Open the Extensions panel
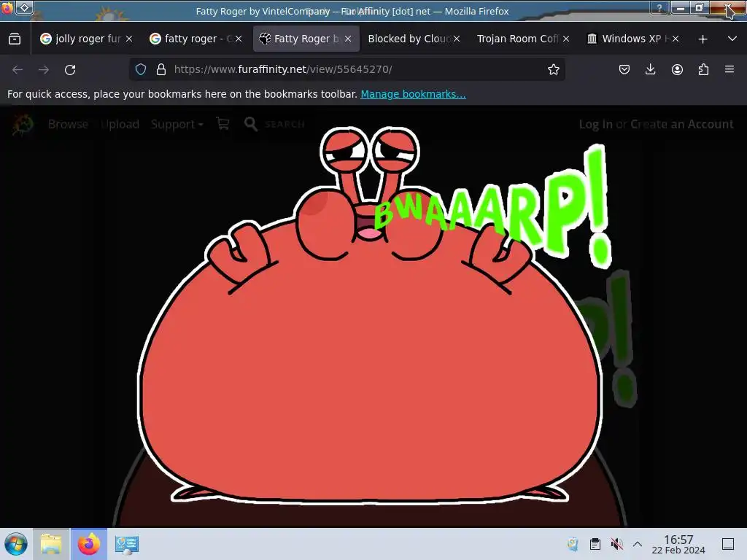747x560 pixels. [x=703, y=69]
